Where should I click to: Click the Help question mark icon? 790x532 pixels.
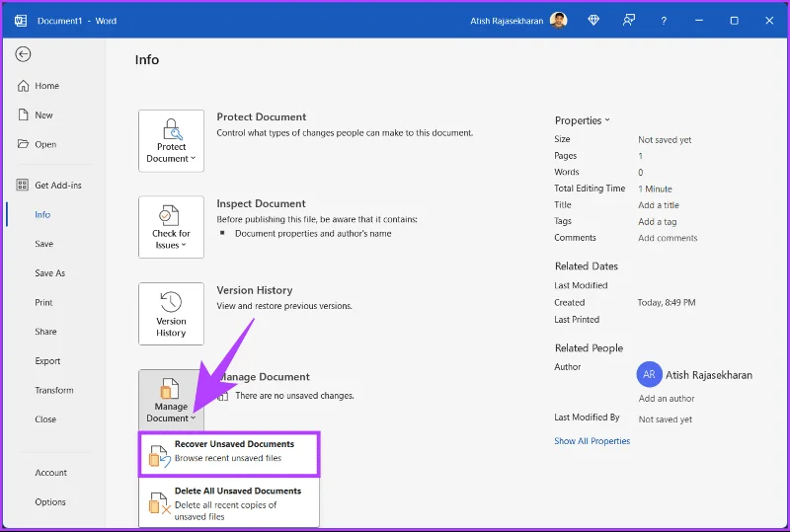pyautogui.click(x=664, y=21)
